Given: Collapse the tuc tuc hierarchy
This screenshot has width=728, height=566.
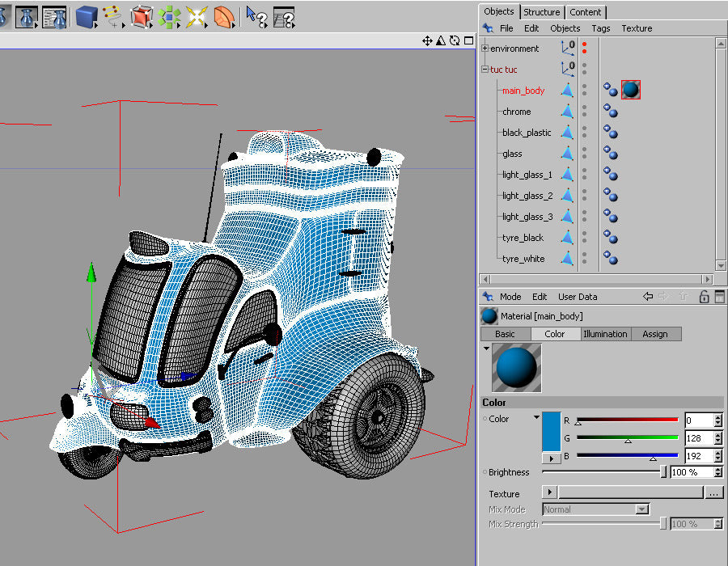Looking at the screenshot, I should point(485,70).
